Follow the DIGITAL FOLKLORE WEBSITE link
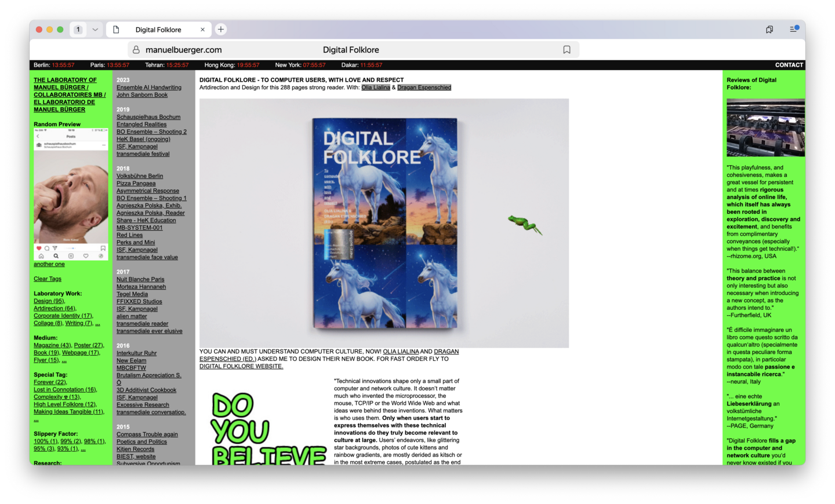The width and height of the screenshot is (835, 504). click(241, 367)
